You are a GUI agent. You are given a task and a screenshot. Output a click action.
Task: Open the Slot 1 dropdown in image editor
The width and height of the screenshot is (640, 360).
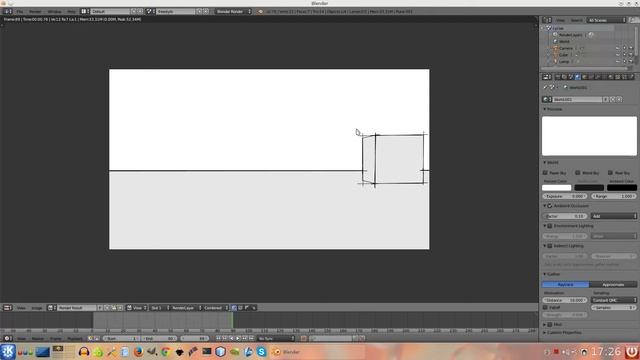160,308
